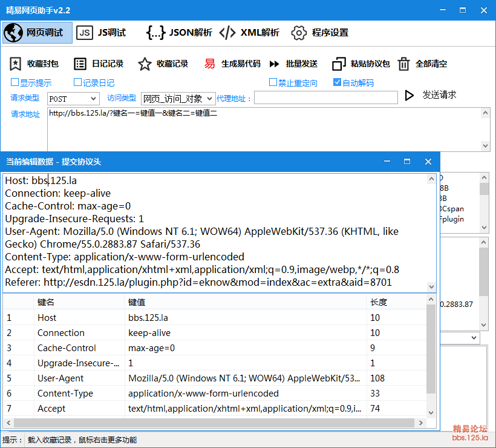The image size is (496, 448).
Task: Click the 粘贴协议包 copy icon
Action: coord(339,64)
